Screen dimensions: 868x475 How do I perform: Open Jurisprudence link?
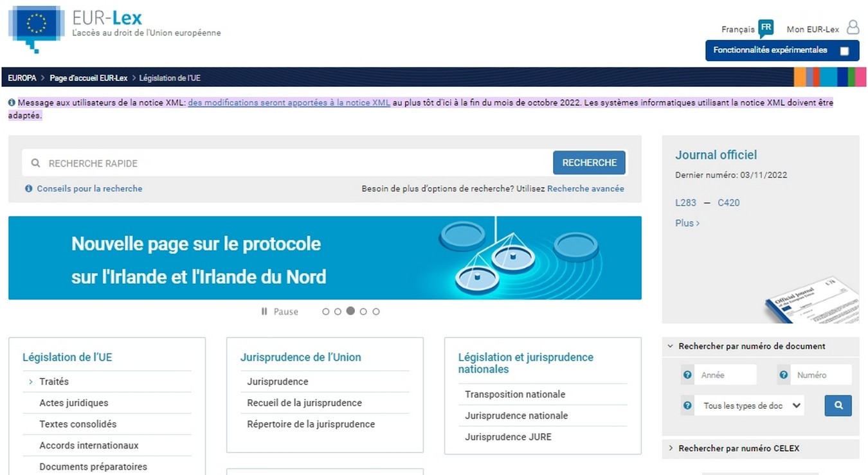(278, 382)
